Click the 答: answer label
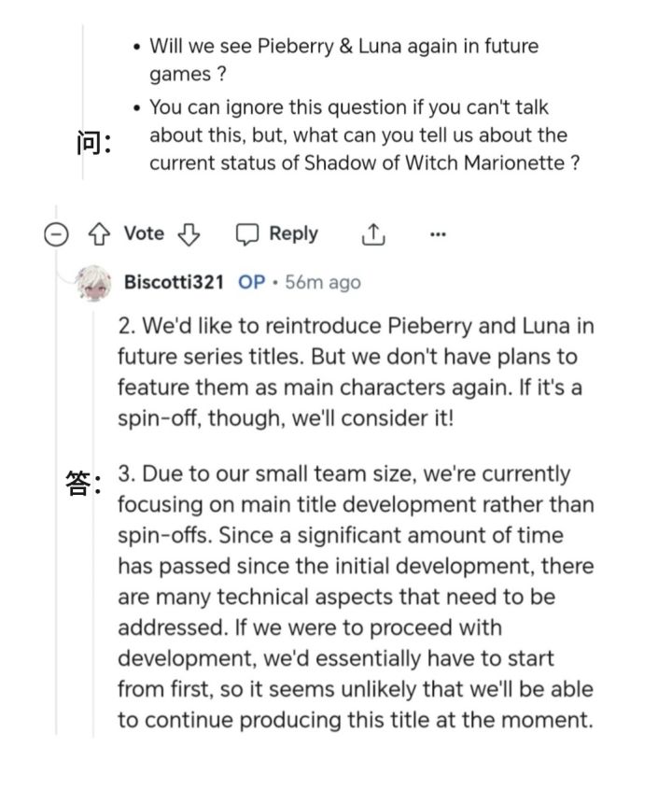The image size is (672, 789). [84, 485]
